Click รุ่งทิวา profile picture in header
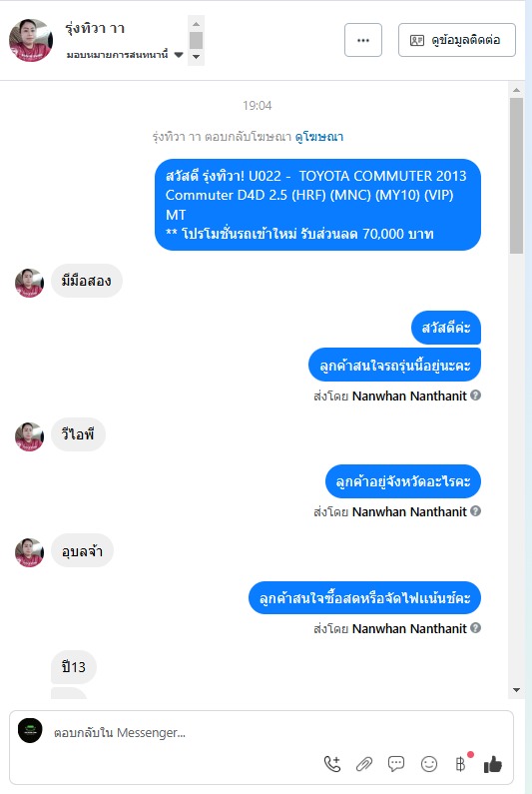Viewport: 532px width, 794px height. click(31, 40)
